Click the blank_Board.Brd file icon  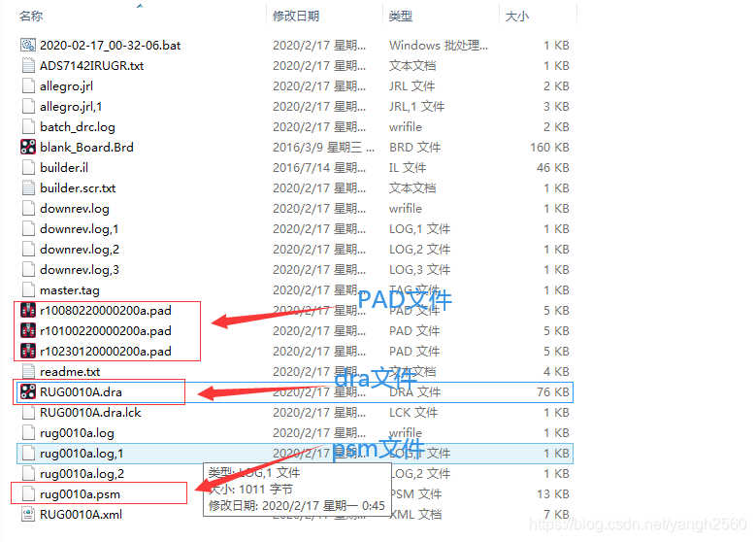[28, 148]
